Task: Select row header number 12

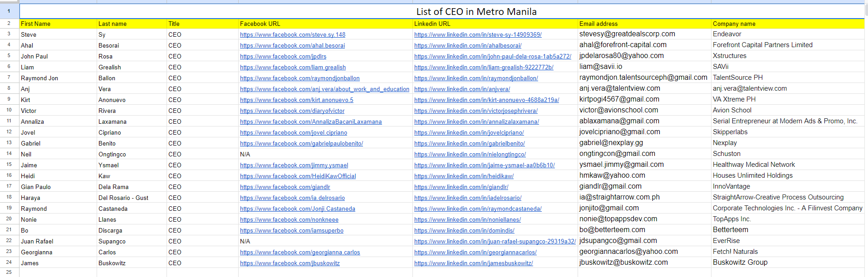Action: click(9, 131)
